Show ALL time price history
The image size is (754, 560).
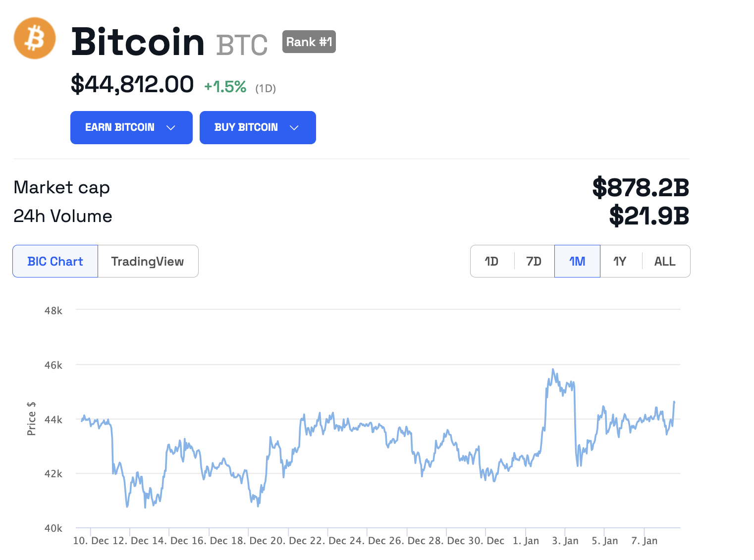(x=665, y=261)
